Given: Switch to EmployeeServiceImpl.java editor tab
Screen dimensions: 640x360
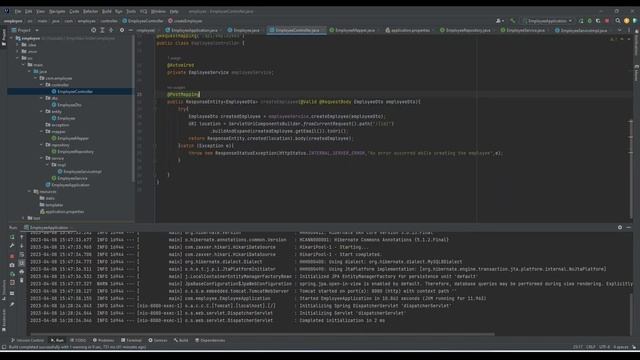Looking at the screenshot, I should coord(581,30).
